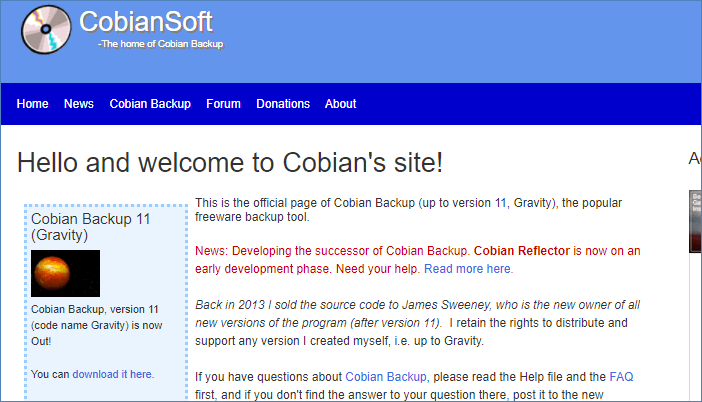Click the Cobian Backup link in the paragraph
This screenshot has height=402, width=702.
point(386,377)
